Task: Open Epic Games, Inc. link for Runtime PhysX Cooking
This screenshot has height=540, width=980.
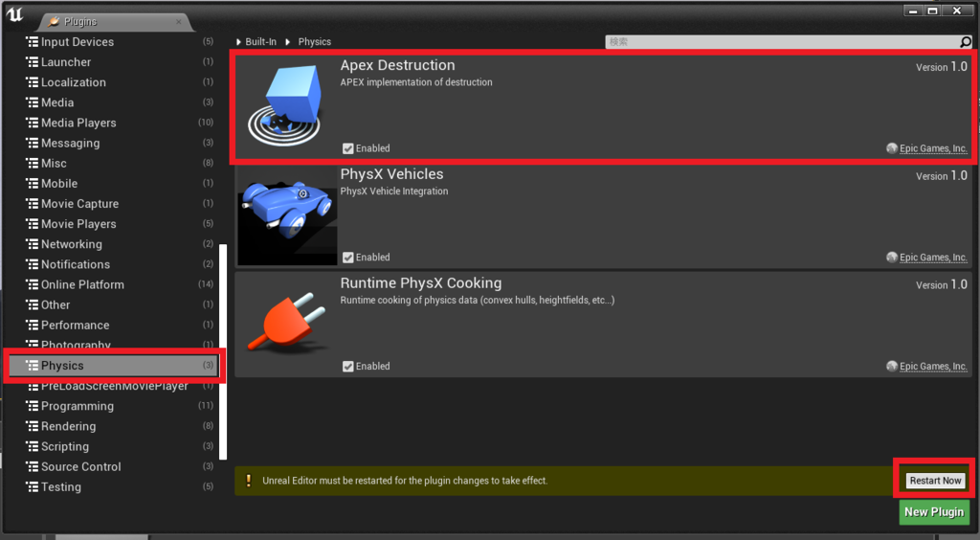Action: click(x=933, y=367)
